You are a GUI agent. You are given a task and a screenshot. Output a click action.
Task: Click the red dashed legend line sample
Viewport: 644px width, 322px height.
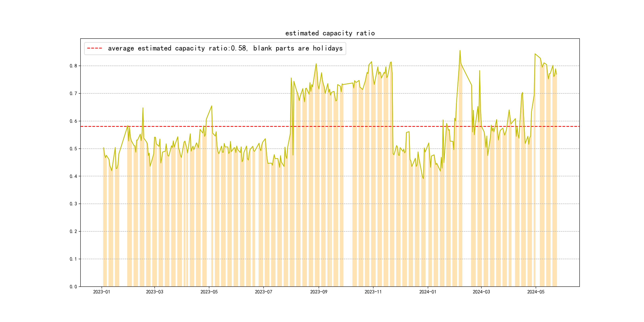[x=95, y=48]
